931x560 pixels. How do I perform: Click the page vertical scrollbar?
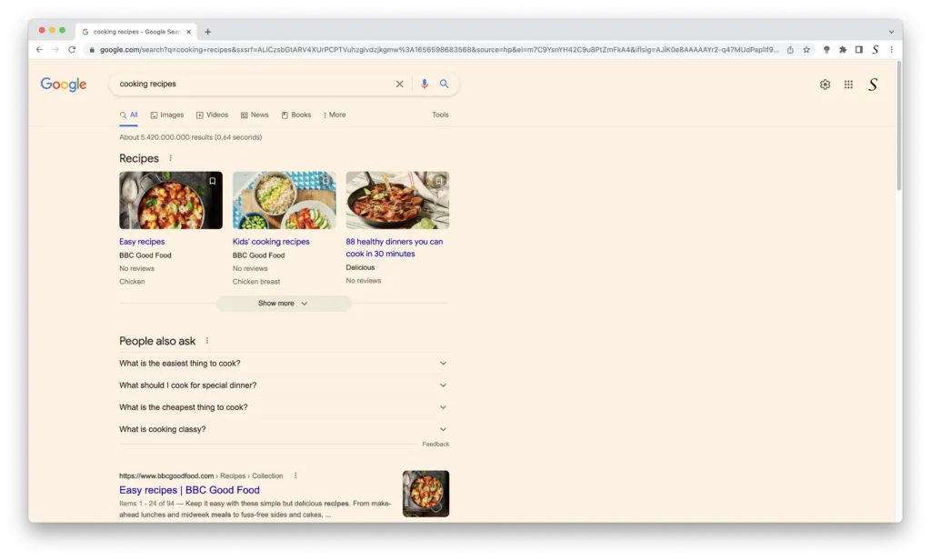coord(899,127)
